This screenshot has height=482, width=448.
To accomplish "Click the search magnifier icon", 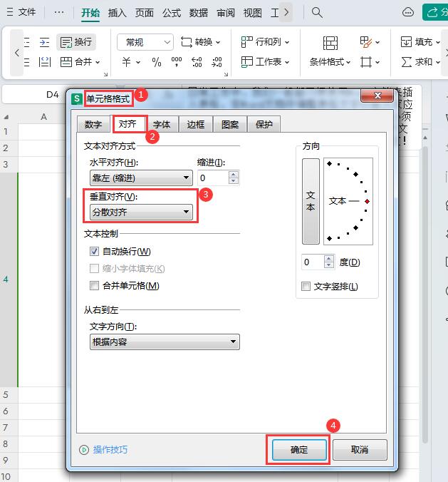I will (317, 13).
